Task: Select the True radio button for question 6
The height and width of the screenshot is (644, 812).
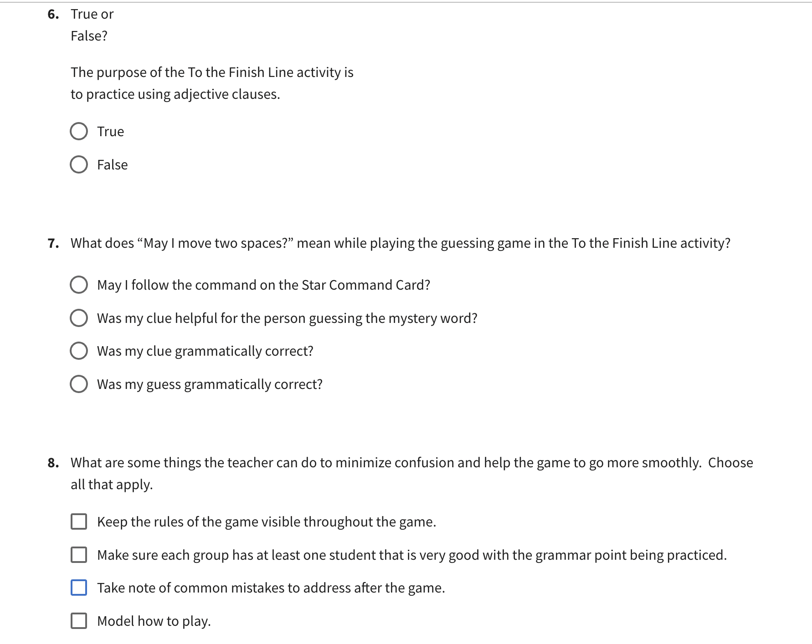Action: [79, 131]
